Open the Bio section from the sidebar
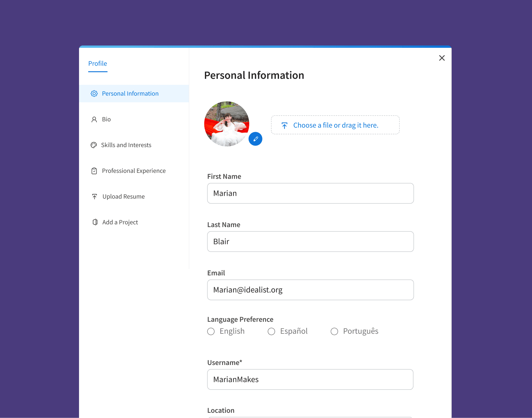The height and width of the screenshot is (418, 532). tap(107, 119)
